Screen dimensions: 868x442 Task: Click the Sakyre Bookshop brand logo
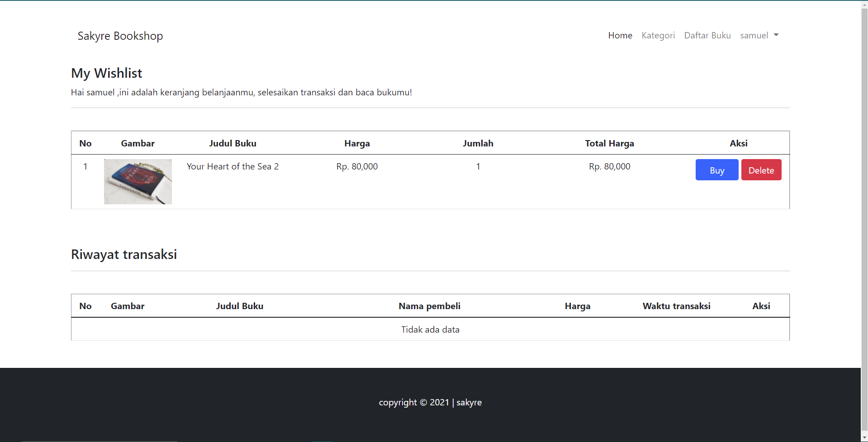pyautogui.click(x=120, y=36)
